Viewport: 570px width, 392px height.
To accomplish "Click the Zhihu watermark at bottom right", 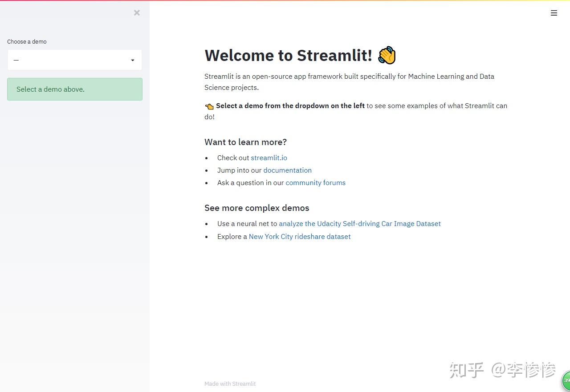I will 502,370.
